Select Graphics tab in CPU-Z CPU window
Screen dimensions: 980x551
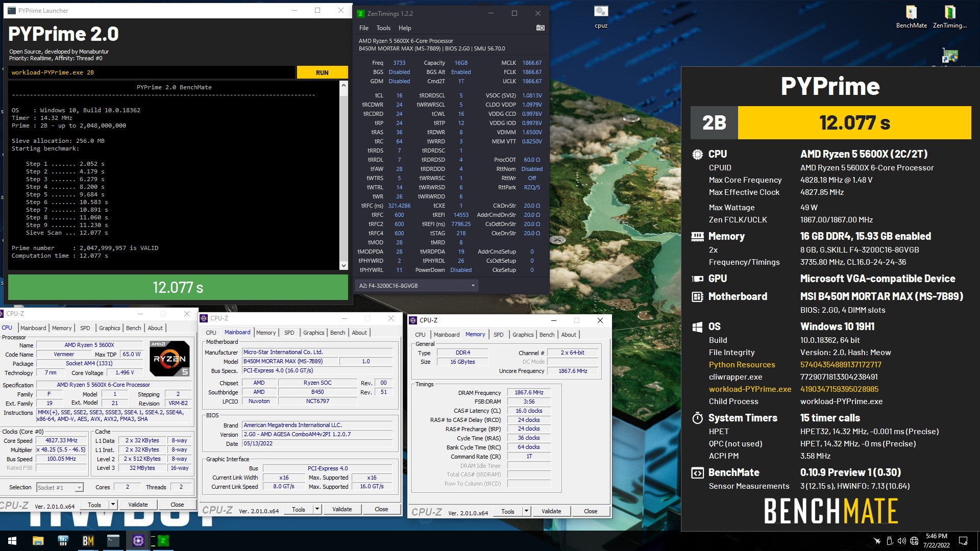tap(110, 328)
